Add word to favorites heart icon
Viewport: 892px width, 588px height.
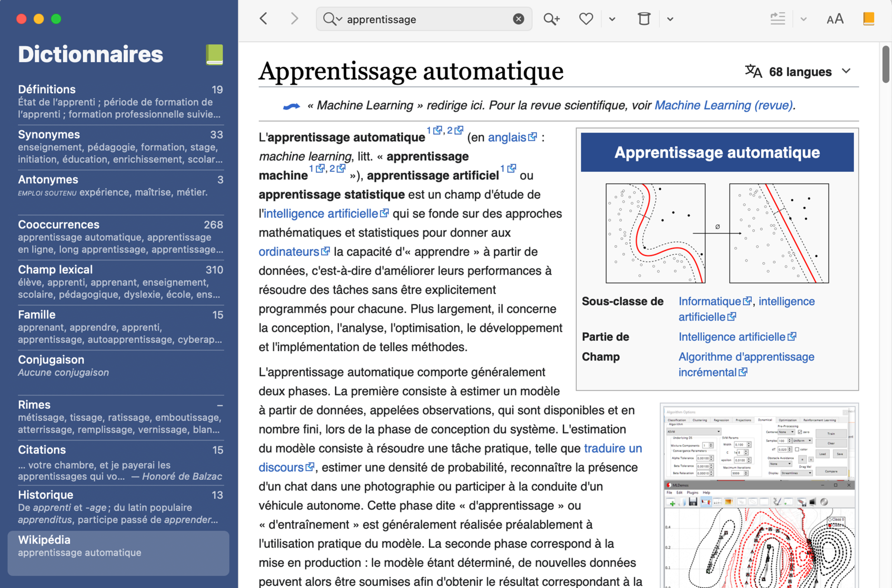click(x=585, y=19)
